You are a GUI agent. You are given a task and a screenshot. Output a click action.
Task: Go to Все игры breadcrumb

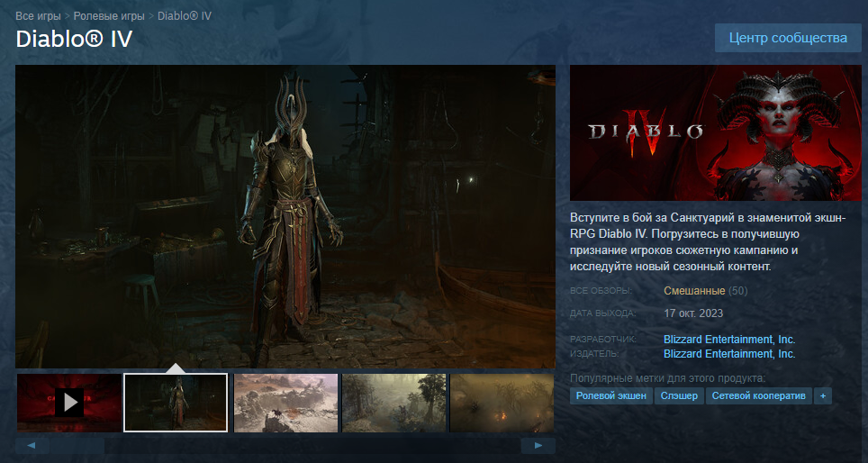(38, 15)
